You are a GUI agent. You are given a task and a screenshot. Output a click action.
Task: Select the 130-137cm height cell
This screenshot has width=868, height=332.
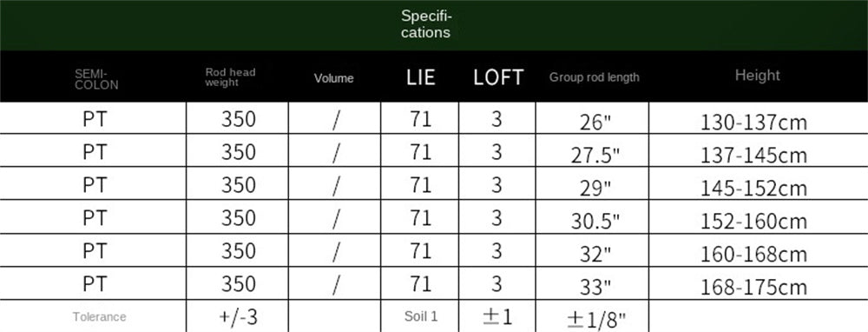753,122
